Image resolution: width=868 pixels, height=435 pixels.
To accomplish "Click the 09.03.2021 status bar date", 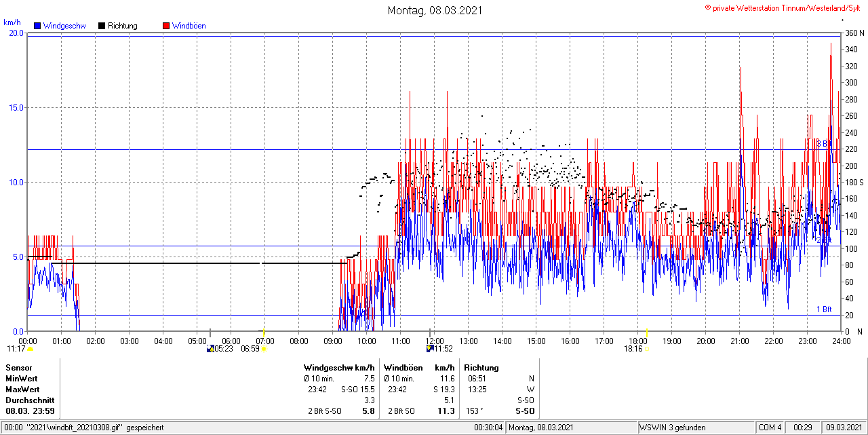I will click(x=845, y=428).
